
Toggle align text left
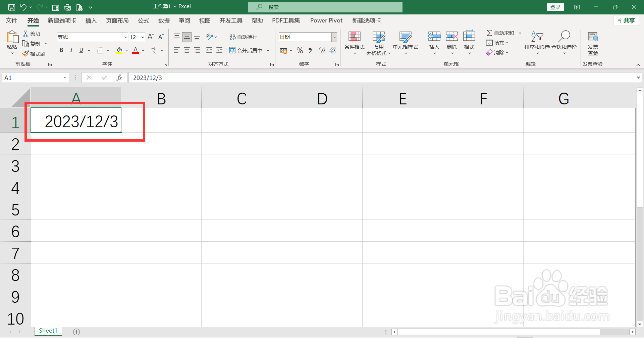[x=176, y=50]
